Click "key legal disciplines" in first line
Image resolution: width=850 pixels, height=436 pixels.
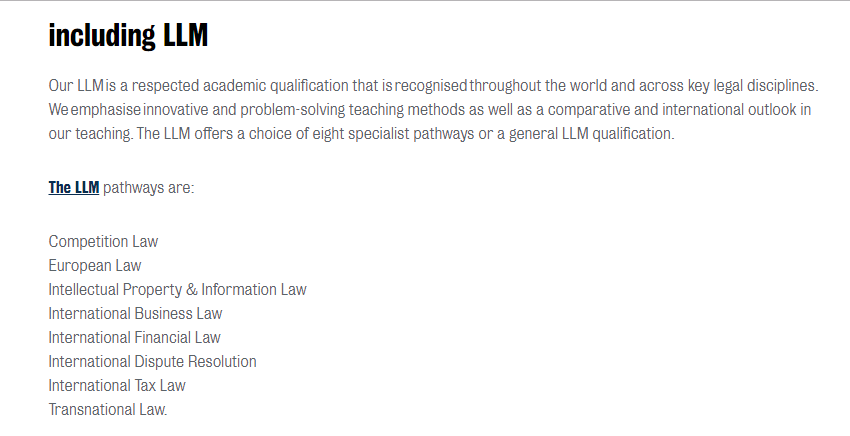[752, 86]
